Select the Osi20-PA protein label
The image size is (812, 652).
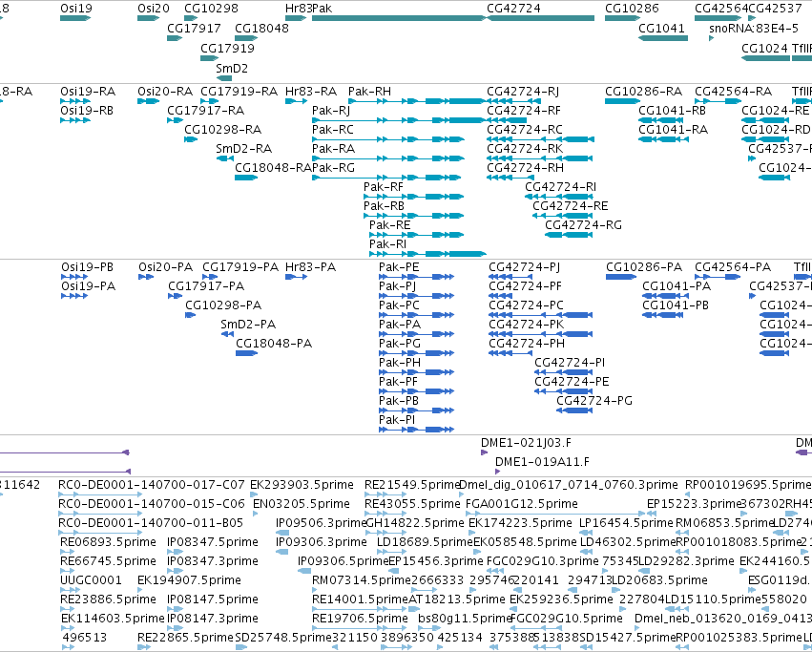[165, 267]
